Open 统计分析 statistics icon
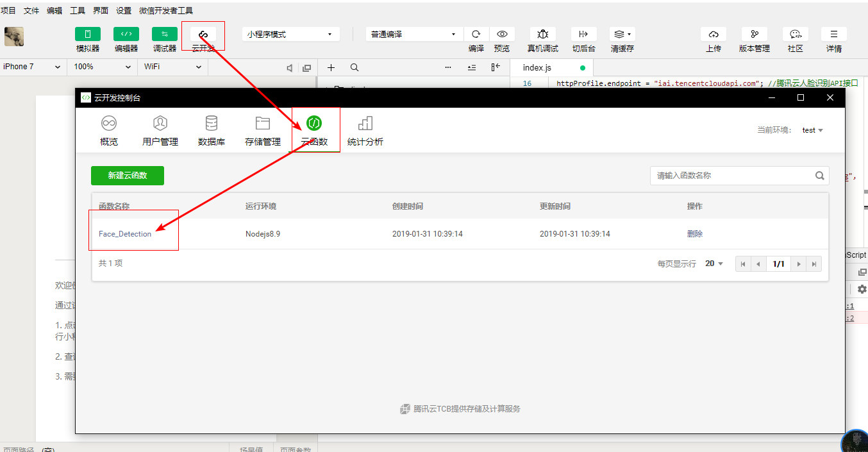This screenshot has width=868, height=452. (x=365, y=123)
